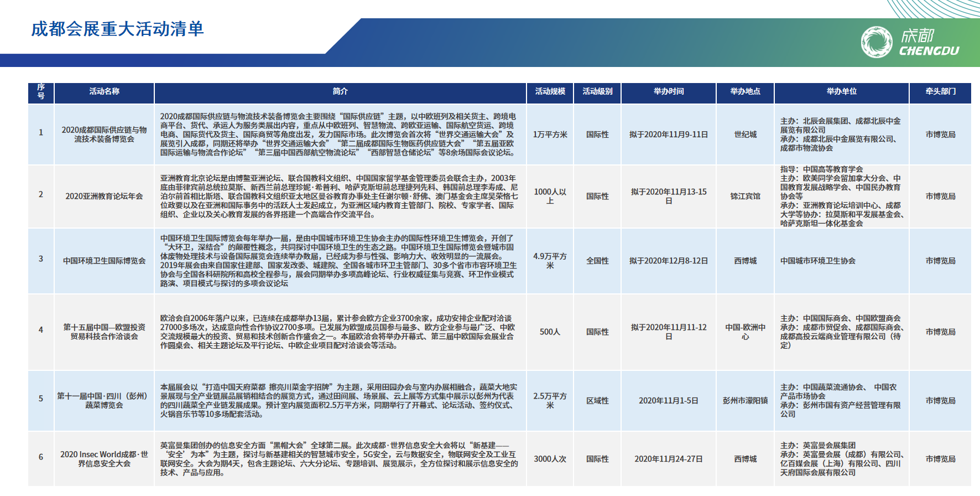Click the organizer cell mentioning 英富曼会展集团
The image size is (980, 496).
coord(842,459)
